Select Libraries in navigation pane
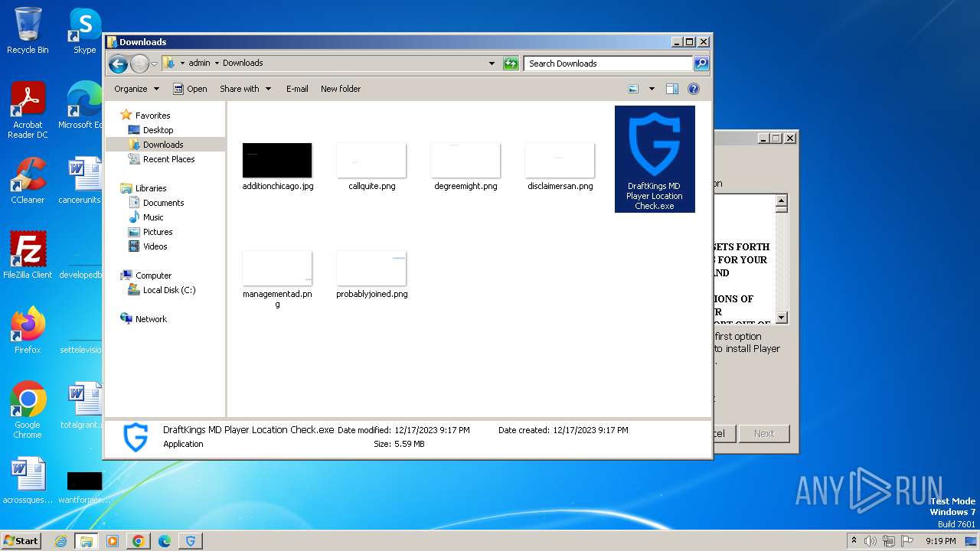The height and width of the screenshot is (551, 980). pos(151,188)
